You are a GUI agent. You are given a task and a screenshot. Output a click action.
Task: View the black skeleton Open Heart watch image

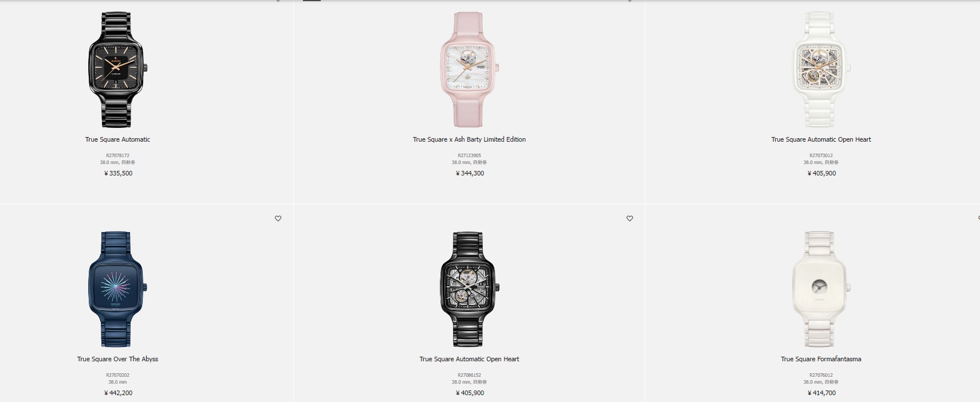(x=470, y=289)
